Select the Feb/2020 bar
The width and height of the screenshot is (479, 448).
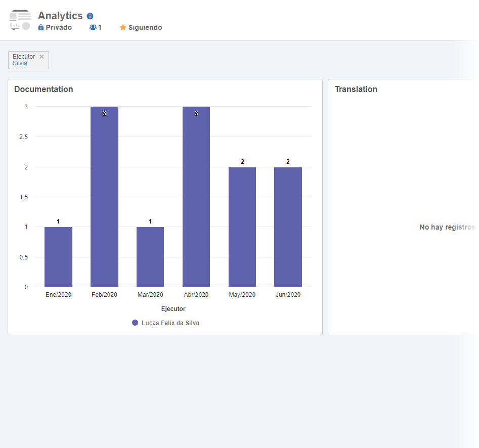point(105,197)
